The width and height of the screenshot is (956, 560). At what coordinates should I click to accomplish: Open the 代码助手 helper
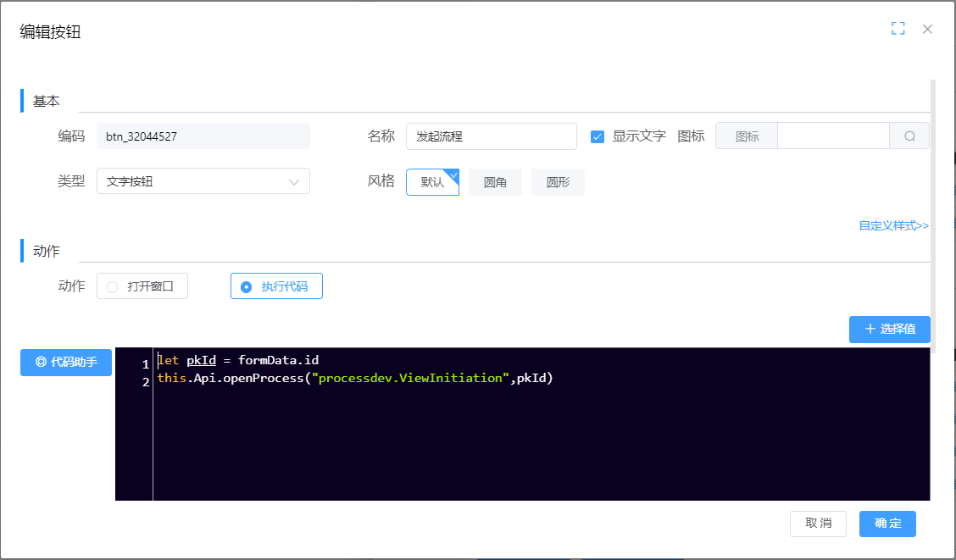66,362
